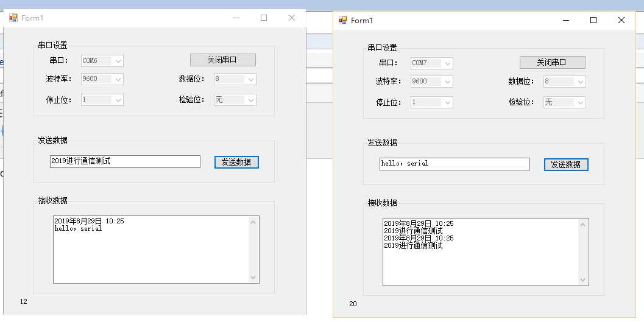Click 关闭串口 button in the COM7 window
The width and height of the screenshot is (644, 322).
(553, 62)
